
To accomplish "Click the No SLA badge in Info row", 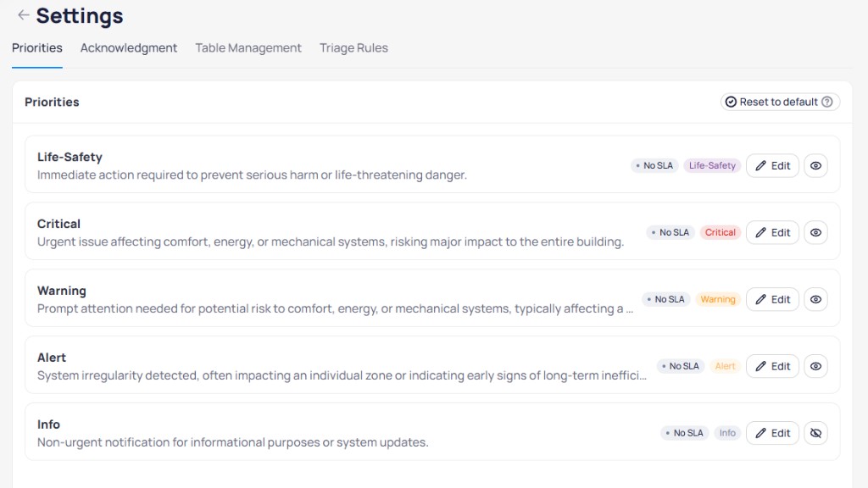I will 684,433.
